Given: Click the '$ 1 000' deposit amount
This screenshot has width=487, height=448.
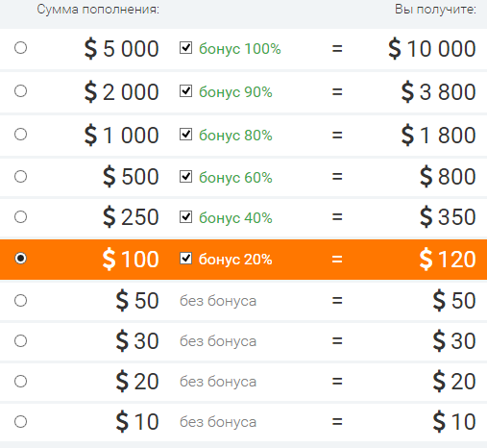Looking at the screenshot, I should [x=121, y=135].
